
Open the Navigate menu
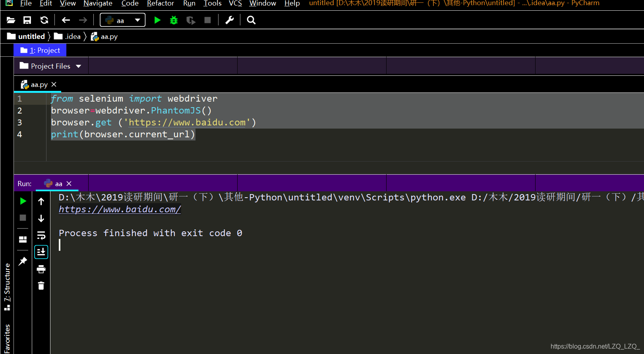(98, 3)
